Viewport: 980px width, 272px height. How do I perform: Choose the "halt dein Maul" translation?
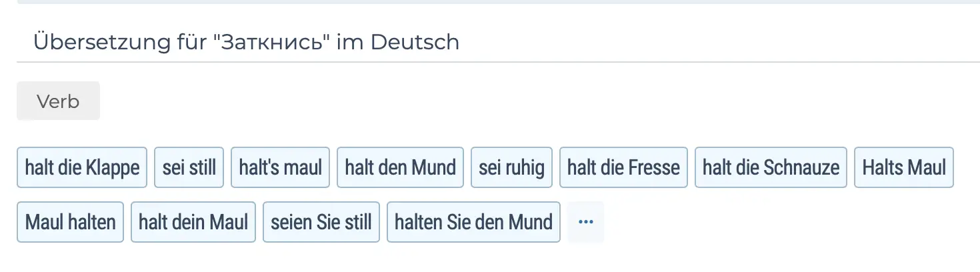coord(193,222)
